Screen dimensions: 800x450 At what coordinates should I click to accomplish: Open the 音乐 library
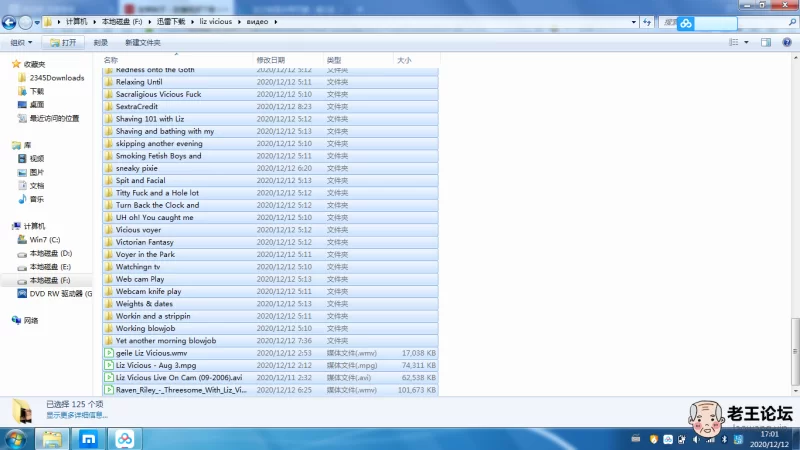[x=37, y=199]
